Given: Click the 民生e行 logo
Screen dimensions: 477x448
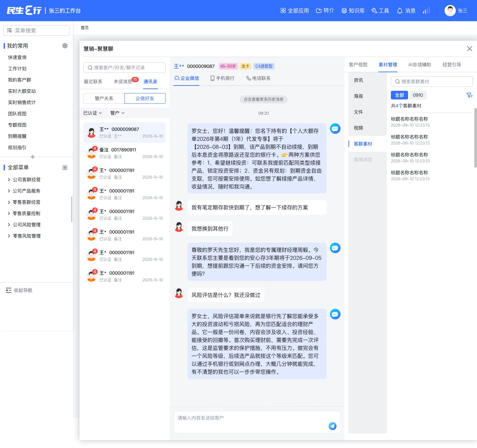Looking at the screenshot, I should coord(24,11).
